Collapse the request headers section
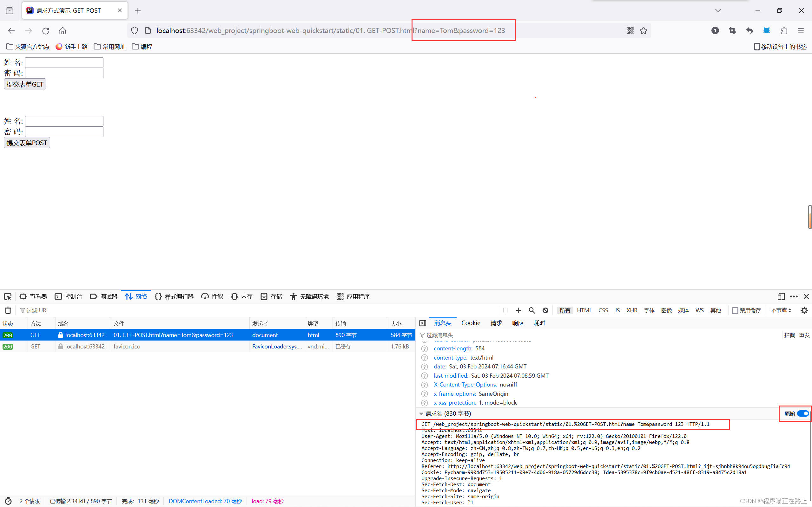Image resolution: width=812 pixels, height=507 pixels. coord(421,413)
